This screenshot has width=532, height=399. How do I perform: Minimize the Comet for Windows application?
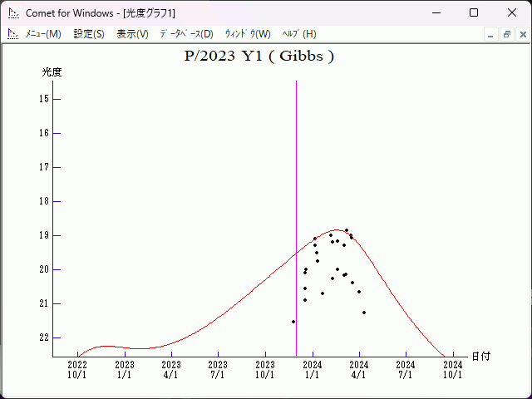click(436, 13)
